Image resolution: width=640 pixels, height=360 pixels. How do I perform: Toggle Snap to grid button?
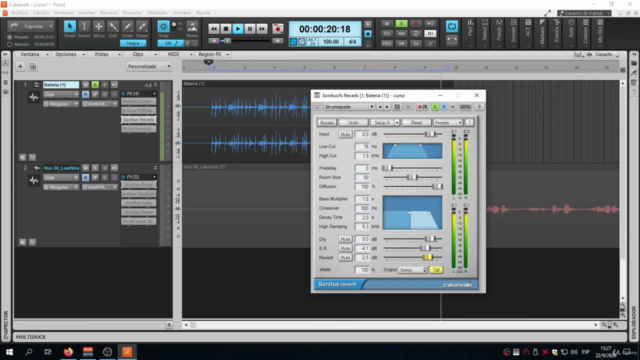[x=163, y=27]
